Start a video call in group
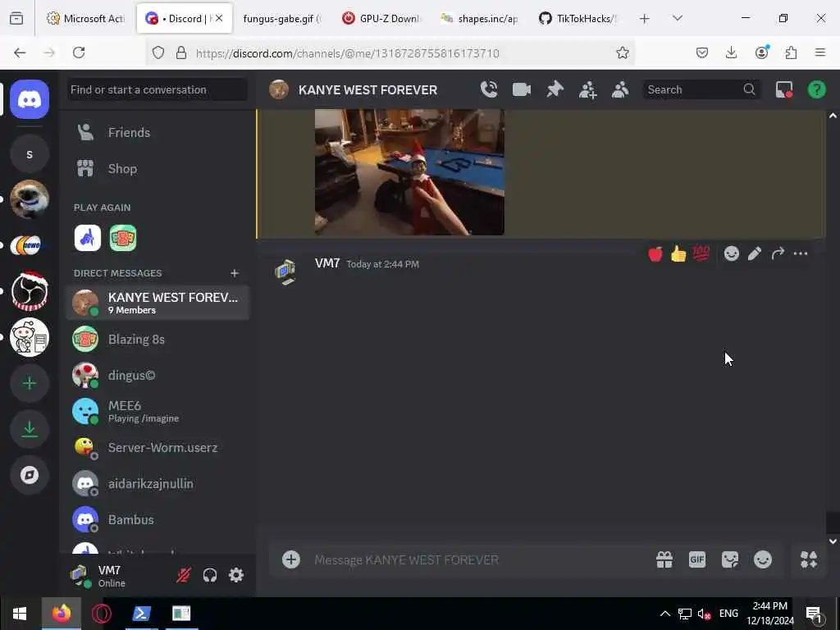 [521, 89]
